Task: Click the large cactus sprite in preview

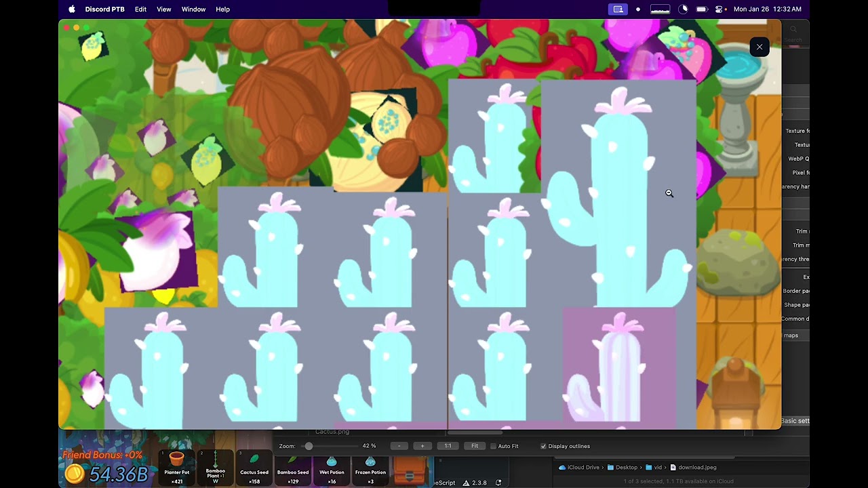Action: (x=618, y=198)
